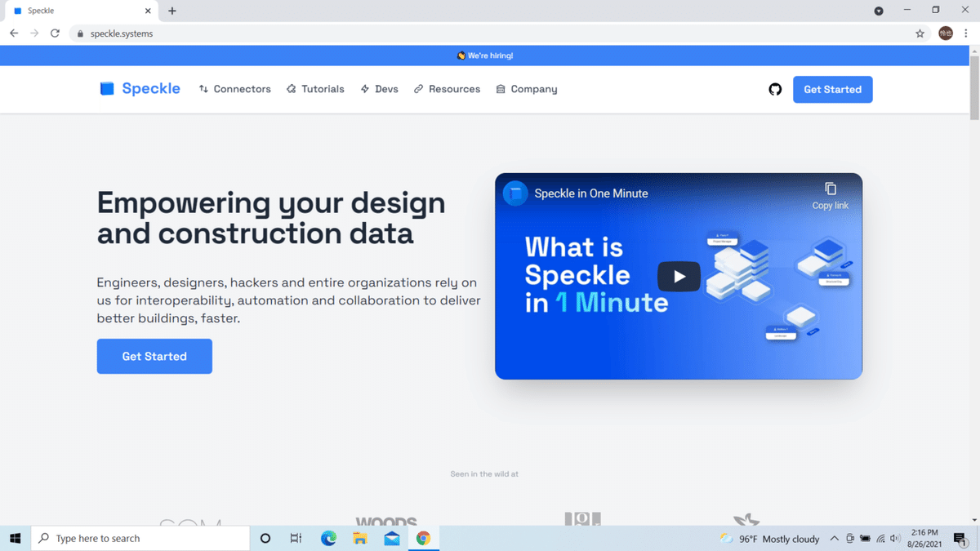Screen dimensions: 980x551
Task: Open the Company menu
Action: (x=527, y=89)
